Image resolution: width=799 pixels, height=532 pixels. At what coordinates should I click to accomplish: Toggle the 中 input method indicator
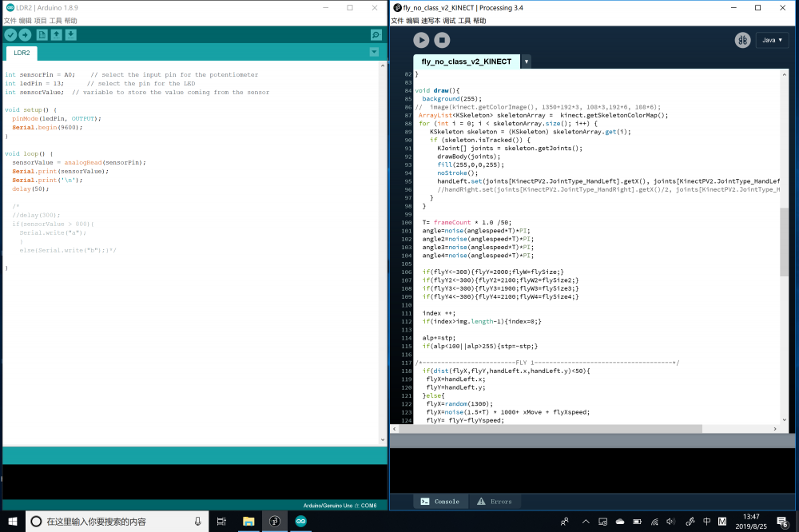click(707, 522)
